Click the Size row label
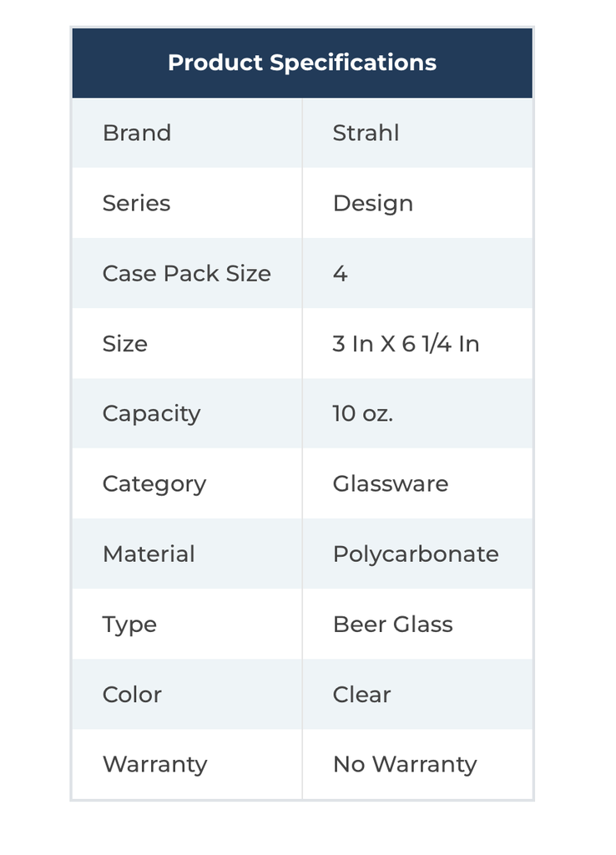Screen dimensions: 616x855 (x=124, y=343)
